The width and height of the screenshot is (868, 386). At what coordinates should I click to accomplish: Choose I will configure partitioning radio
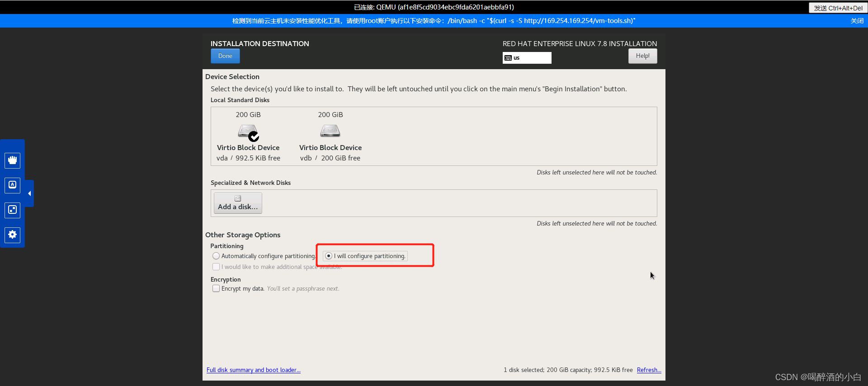tap(329, 256)
